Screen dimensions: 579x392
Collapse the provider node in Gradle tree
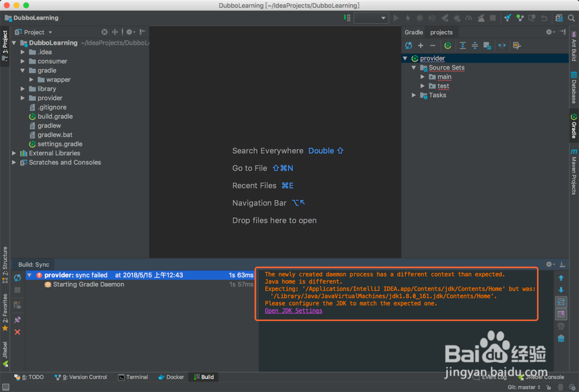[x=405, y=58]
